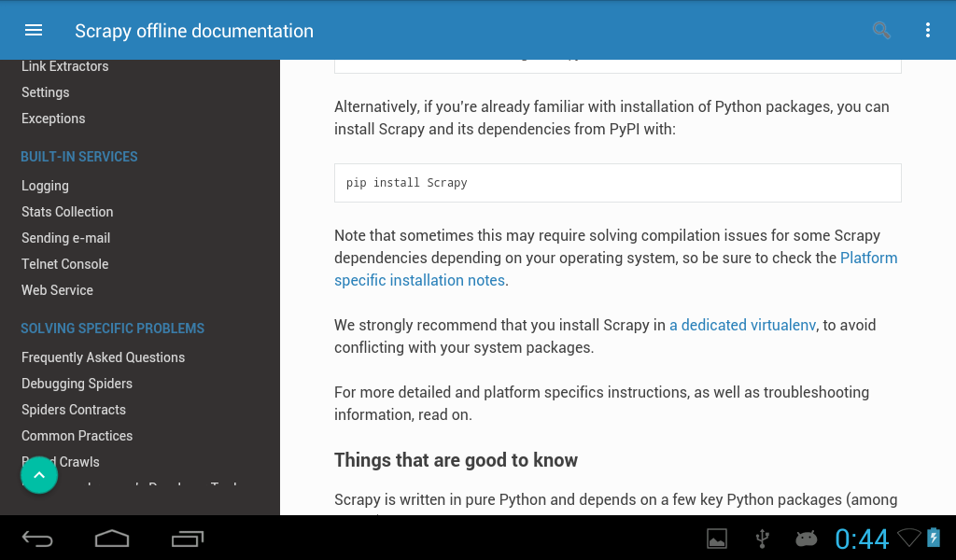Tap the battery charging icon
This screenshot has width=956, height=560.
pos(934,538)
